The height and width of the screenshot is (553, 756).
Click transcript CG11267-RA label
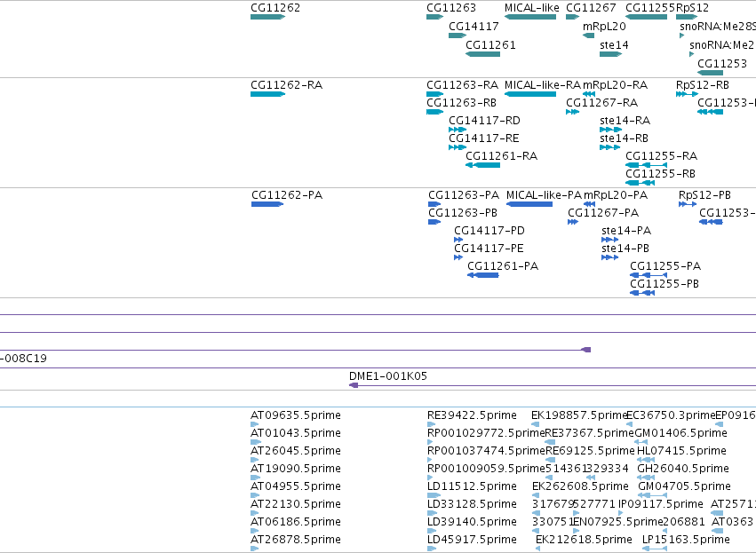601,103
